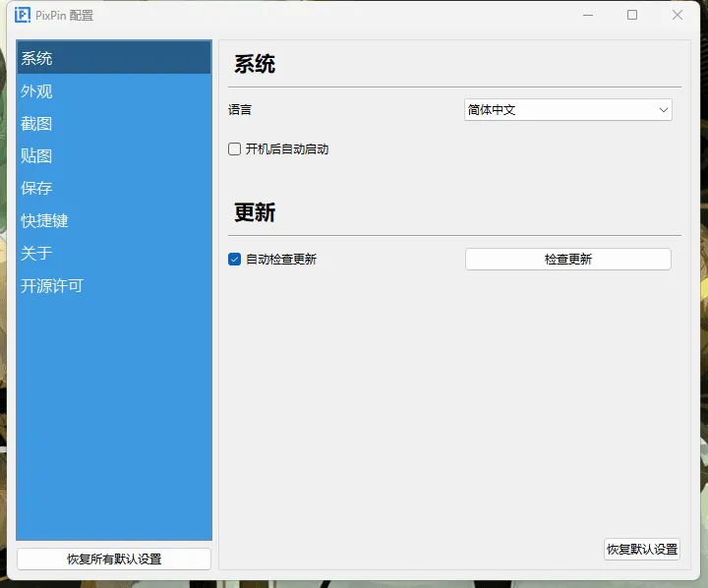
Task: Uncheck the 自动检查更新 checkbox
Action: 235,260
